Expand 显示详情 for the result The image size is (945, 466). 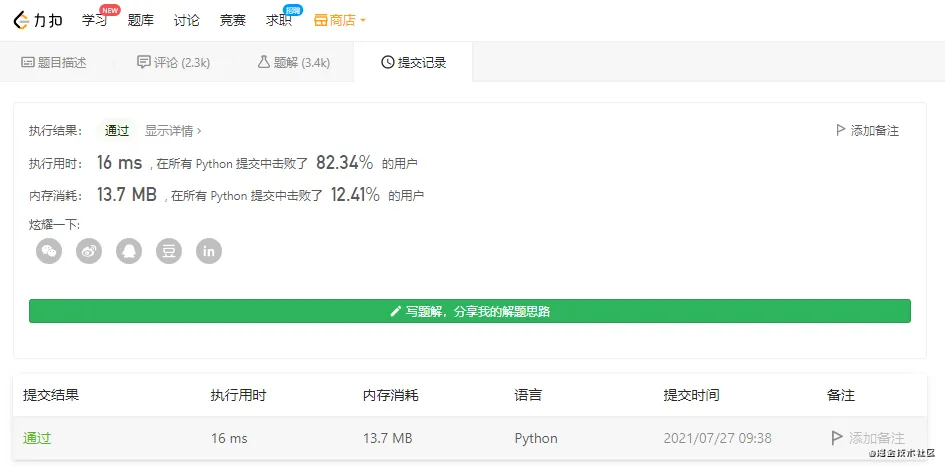[x=174, y=131]
